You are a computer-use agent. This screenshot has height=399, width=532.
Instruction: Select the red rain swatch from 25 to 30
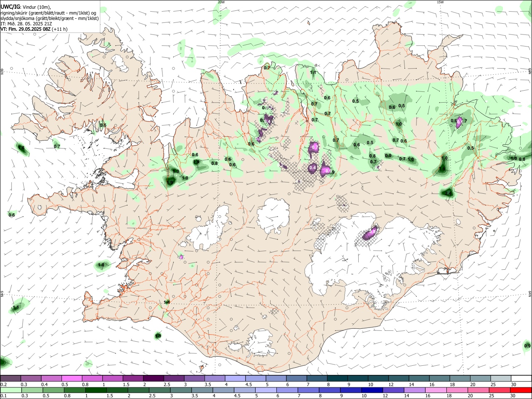pyautogui.click(x=500, y=390)
